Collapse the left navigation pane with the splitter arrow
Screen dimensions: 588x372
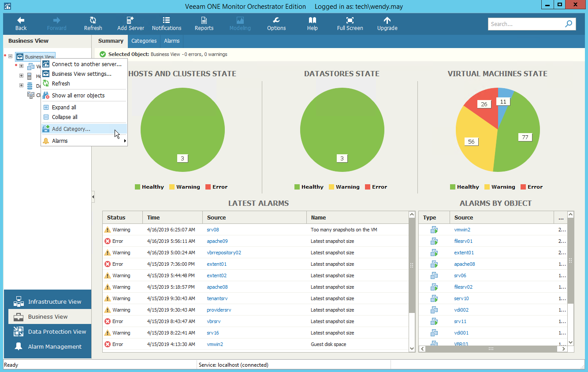pos(93,197)
